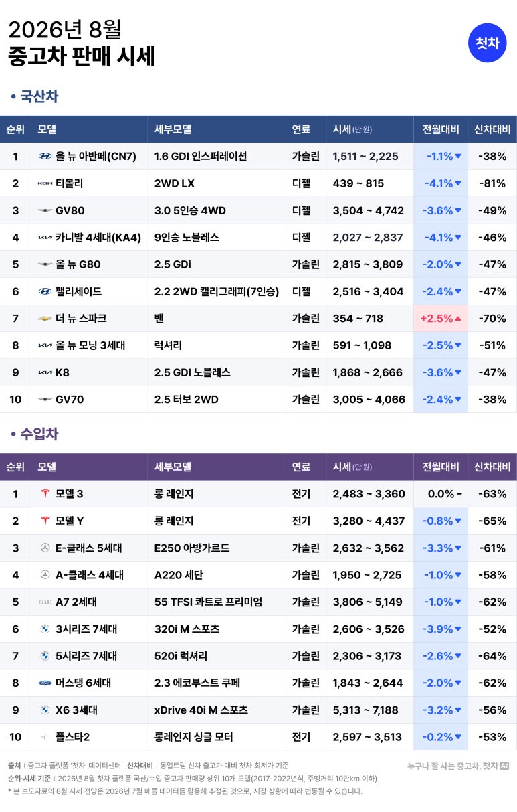Click the 모델 Y model name

70,521
